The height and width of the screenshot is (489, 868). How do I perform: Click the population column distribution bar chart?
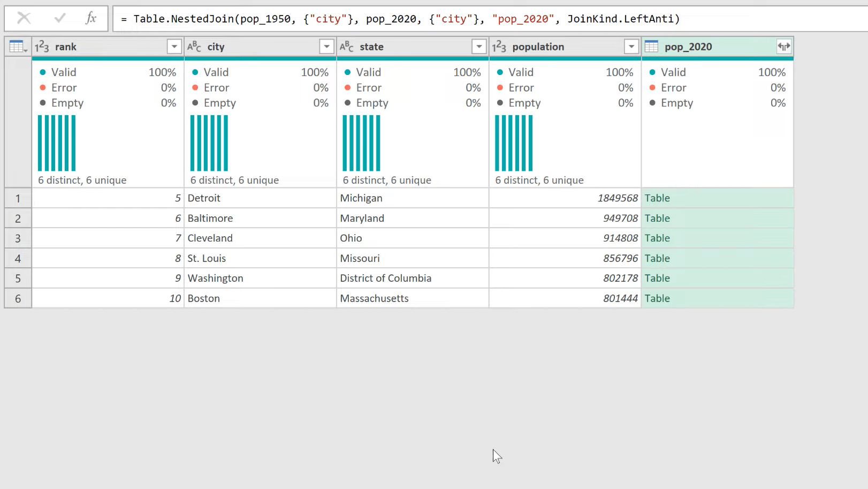(514, 143)
